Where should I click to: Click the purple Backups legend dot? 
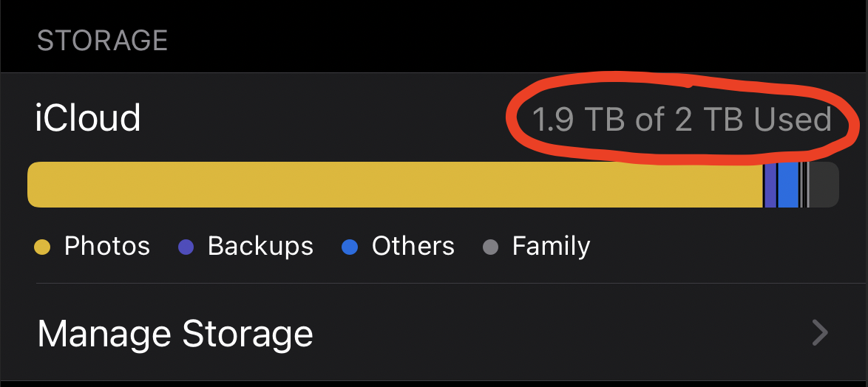(186, 247)
